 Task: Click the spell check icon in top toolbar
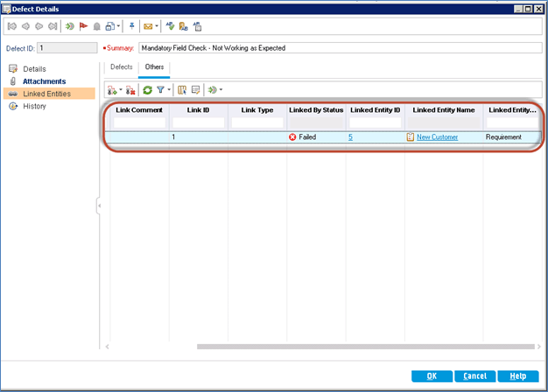click(x=170, y=27)
